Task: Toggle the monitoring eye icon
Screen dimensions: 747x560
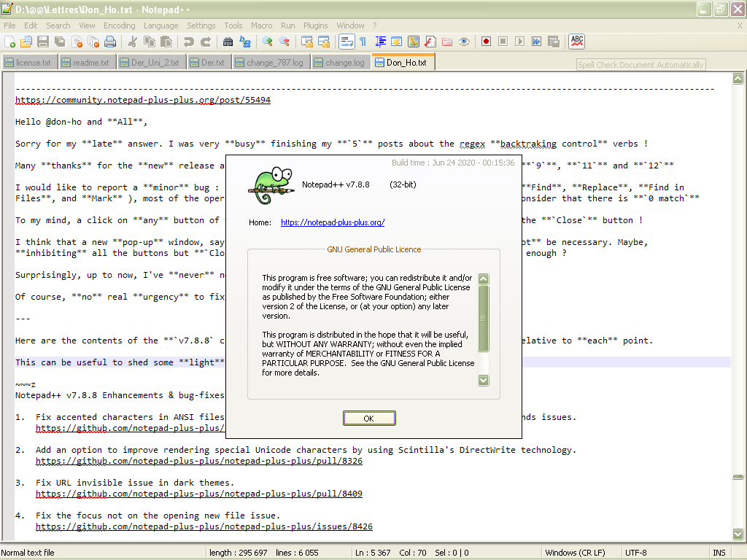Action: tap(464, 42)
